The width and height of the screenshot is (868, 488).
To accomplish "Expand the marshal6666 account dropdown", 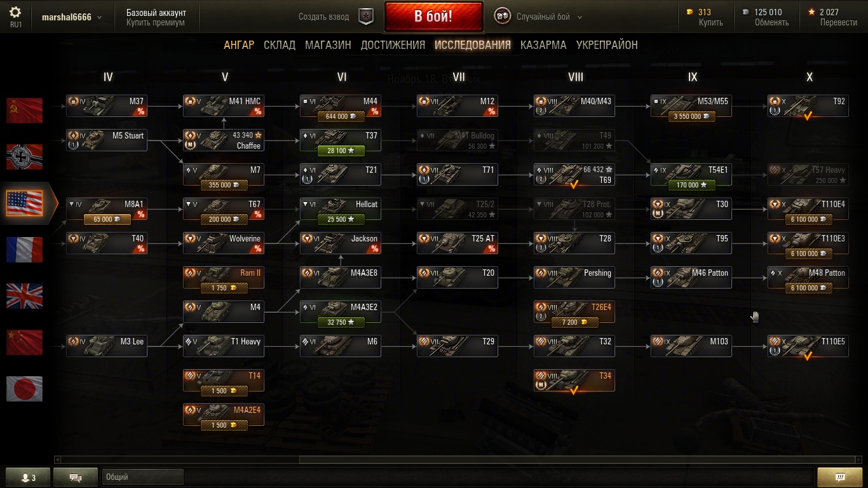I will pyautogui.click(x=72, y=17).
